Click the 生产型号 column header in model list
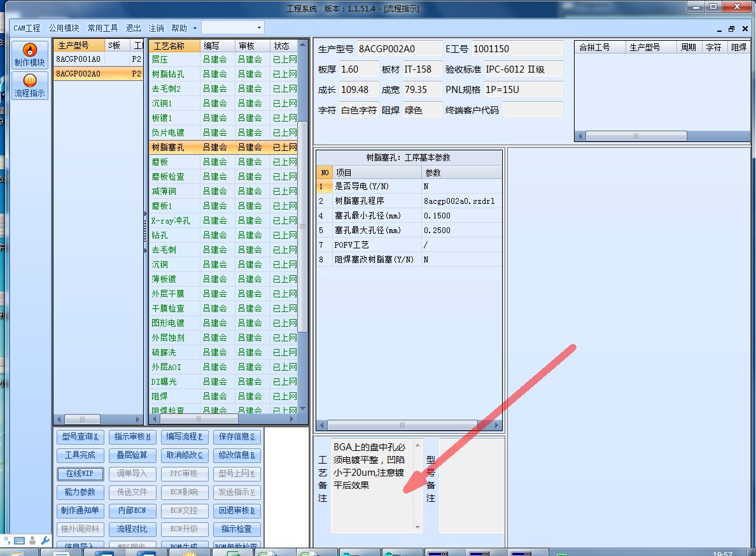756x556 pixels. tap(79, 45)
